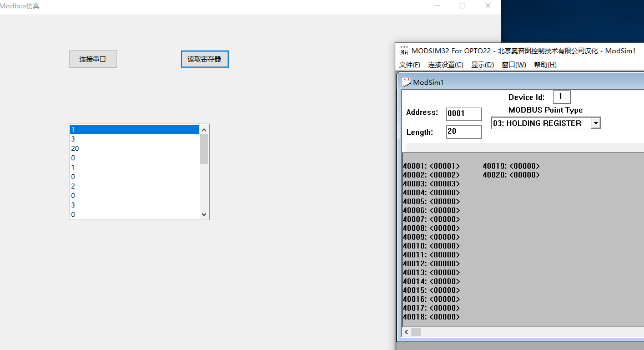Click into the Length input field
644x350 pixels.
click(464, 132)
